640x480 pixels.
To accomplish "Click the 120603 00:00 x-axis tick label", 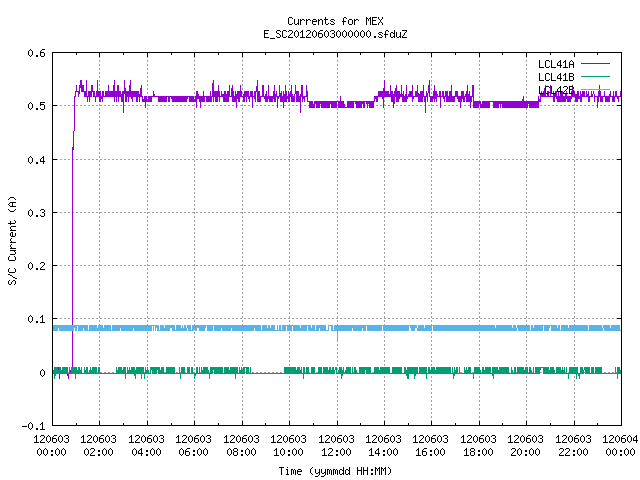I will tap(51, 445).
